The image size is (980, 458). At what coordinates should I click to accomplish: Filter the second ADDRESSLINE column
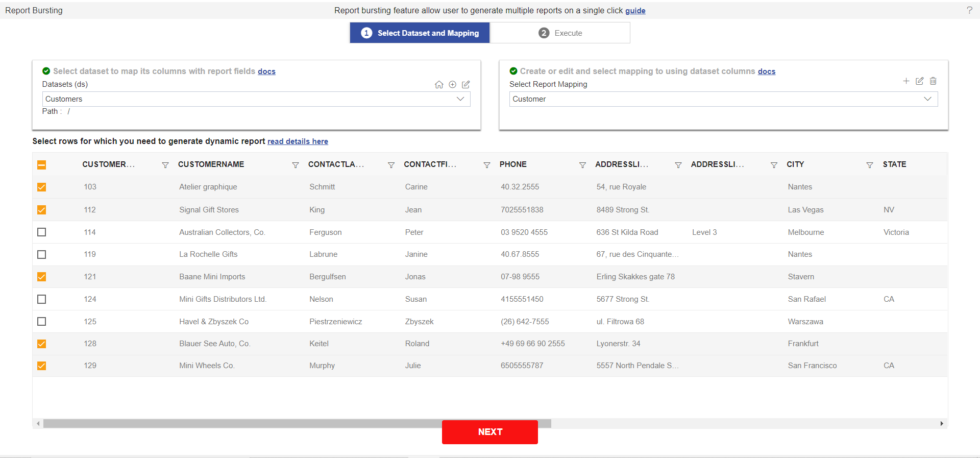(x=774, y=165)
